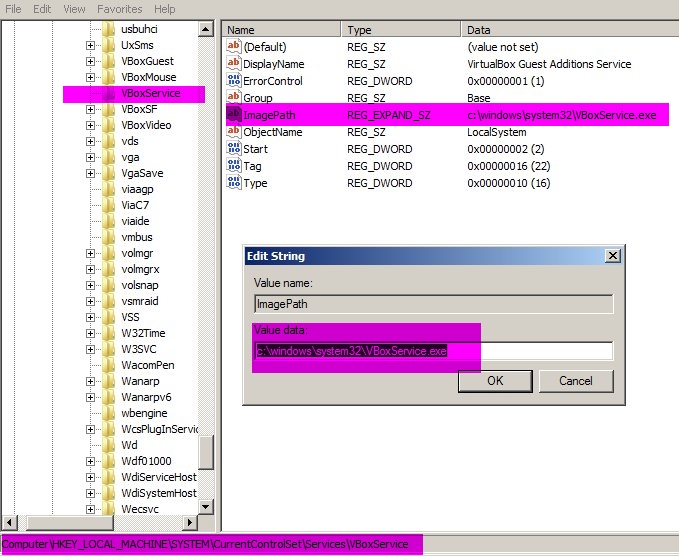Click the 'LocalSystem' data cell
The image size is (679, 556).
tap(497, 132)
